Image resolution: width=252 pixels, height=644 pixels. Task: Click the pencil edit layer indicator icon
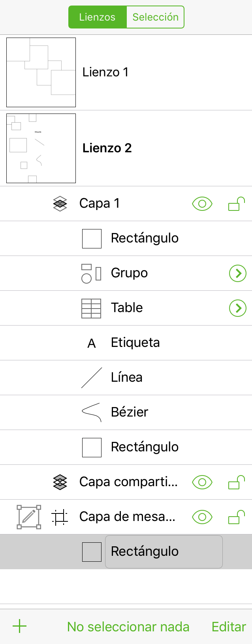29,517
